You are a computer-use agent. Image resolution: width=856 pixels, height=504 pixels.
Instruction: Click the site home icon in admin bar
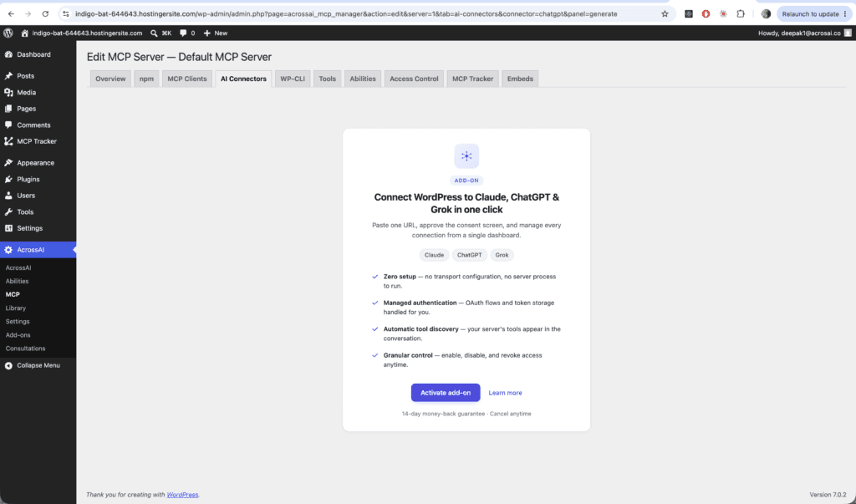click(x=24, y=33)
